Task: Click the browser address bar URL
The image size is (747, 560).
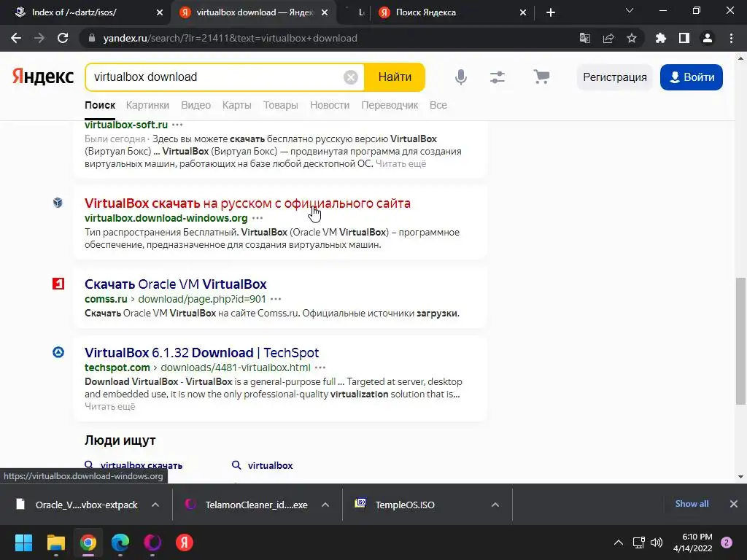Action: pyautogui.click(x=230, y=38)
